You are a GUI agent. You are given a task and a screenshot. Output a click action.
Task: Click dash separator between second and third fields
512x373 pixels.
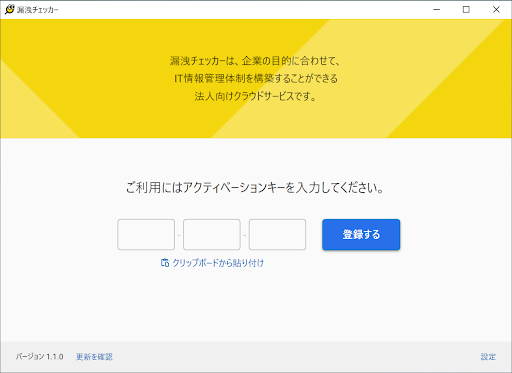[245, 235]
